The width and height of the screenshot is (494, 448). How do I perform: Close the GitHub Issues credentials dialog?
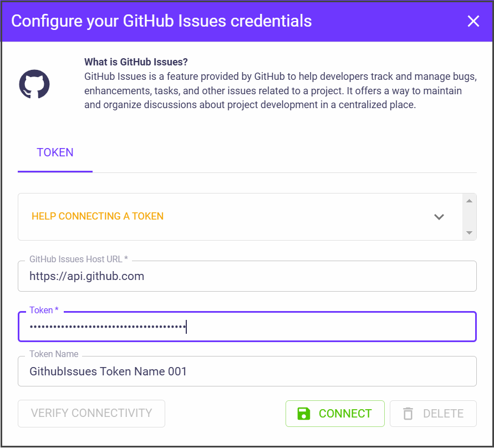[473, 22]
